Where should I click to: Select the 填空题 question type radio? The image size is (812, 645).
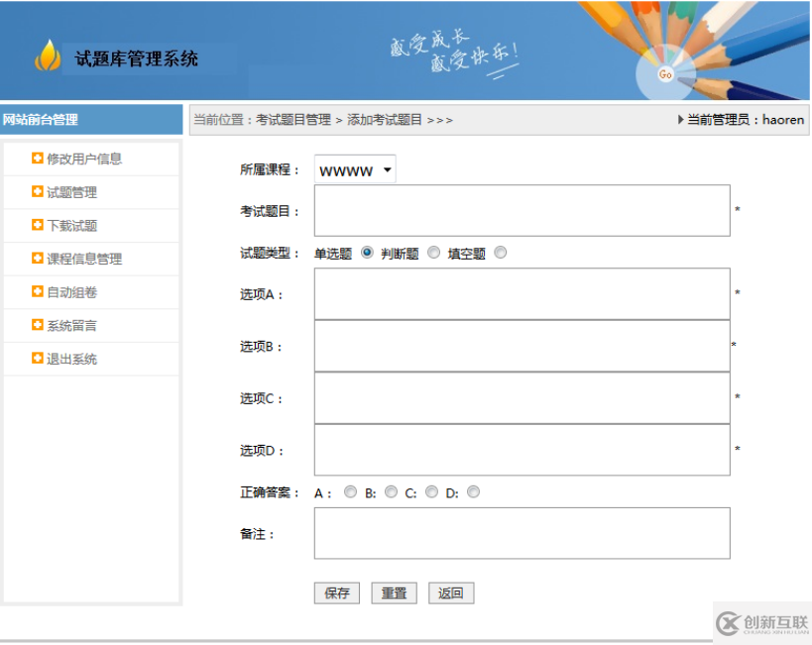[x=501, y=253]
